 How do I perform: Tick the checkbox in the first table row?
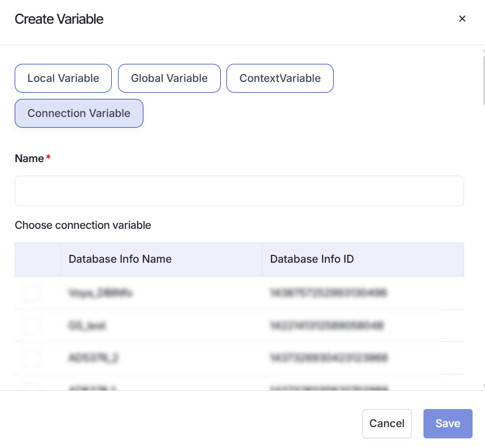[32, 293]
